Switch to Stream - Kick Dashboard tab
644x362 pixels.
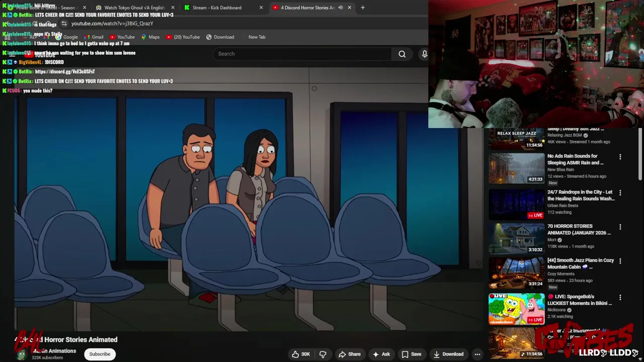[x=217, y=8]
